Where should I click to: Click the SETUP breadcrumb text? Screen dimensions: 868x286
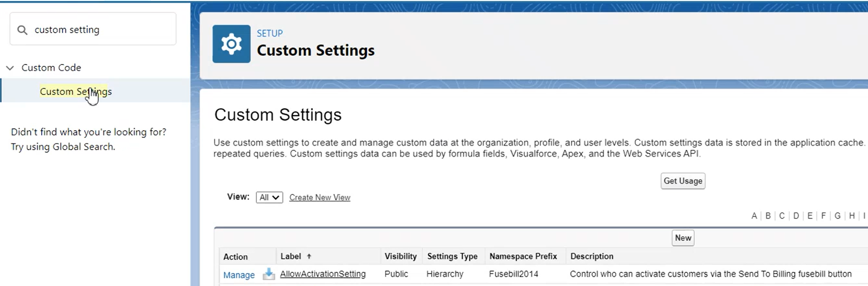(x=270, y=33)
